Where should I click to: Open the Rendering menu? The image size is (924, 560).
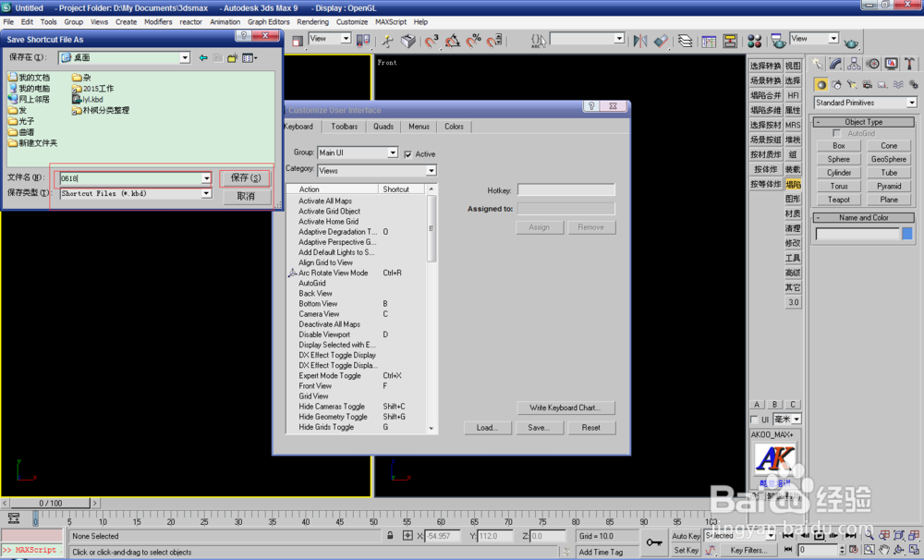point(313,22)
